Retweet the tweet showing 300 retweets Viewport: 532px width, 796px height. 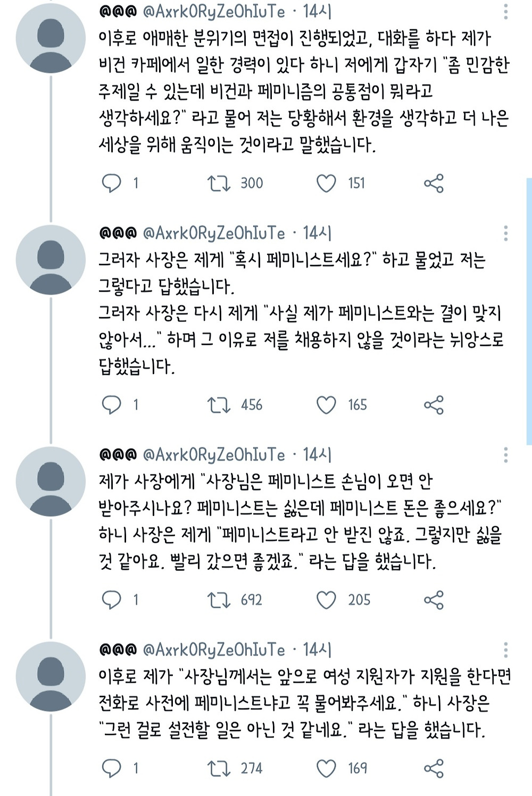pos(218,184)
